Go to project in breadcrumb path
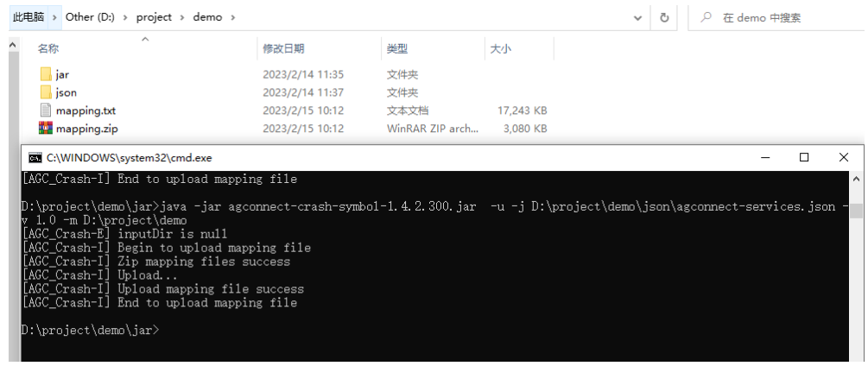This screenshot has height=366, width=868. click(x=154, y=17)
